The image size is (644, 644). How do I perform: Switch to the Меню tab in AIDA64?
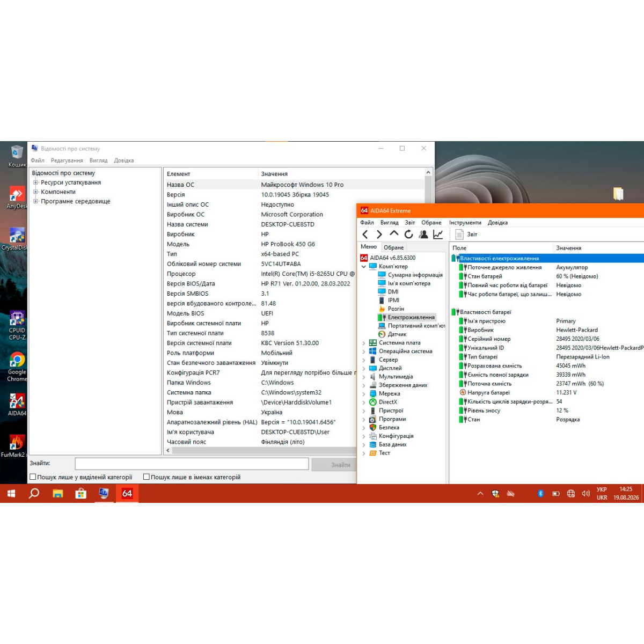pos(369,247)
